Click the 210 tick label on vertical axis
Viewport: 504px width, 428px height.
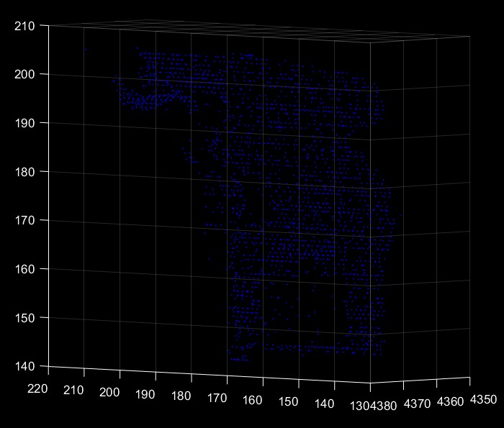(x=24, y=26)
